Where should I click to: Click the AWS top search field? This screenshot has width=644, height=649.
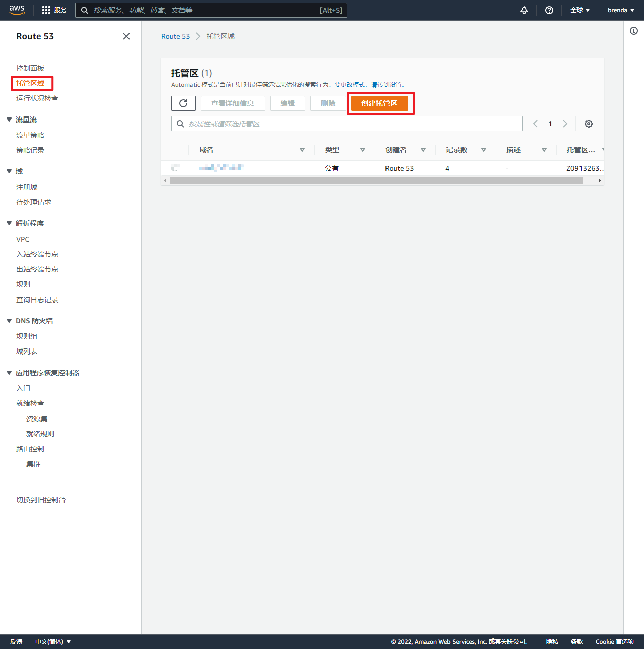pos(211,10)
